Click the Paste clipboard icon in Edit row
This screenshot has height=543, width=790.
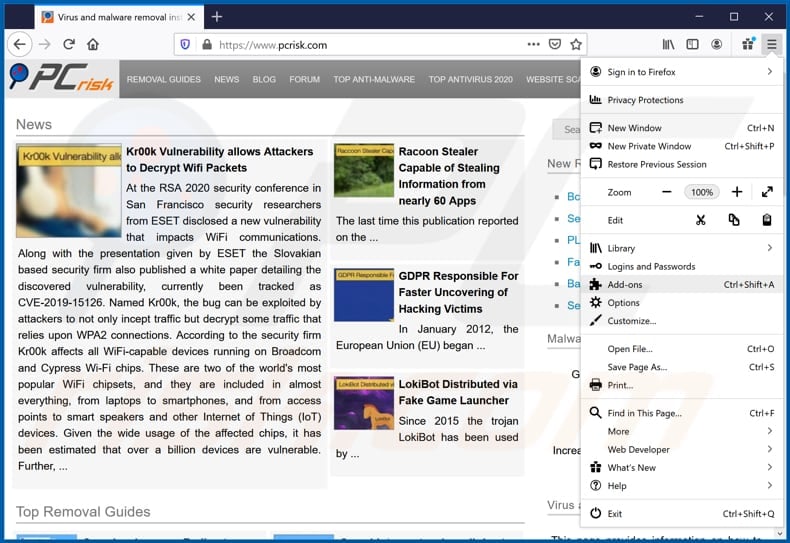tap(767, 220)
